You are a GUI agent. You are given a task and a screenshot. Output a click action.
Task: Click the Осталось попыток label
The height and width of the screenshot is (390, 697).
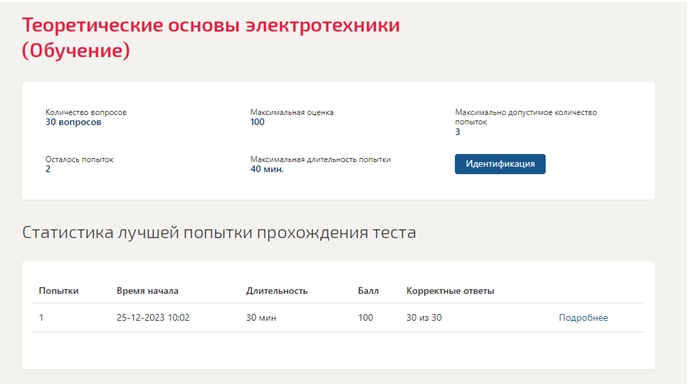[79, 159]
